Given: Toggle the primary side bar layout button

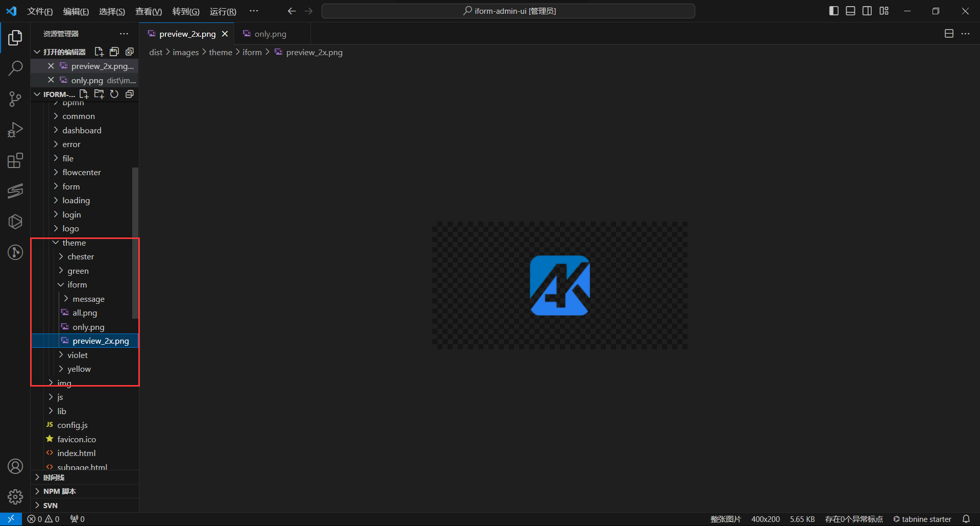Looking at the screenshot, I should tap(834, 11).
